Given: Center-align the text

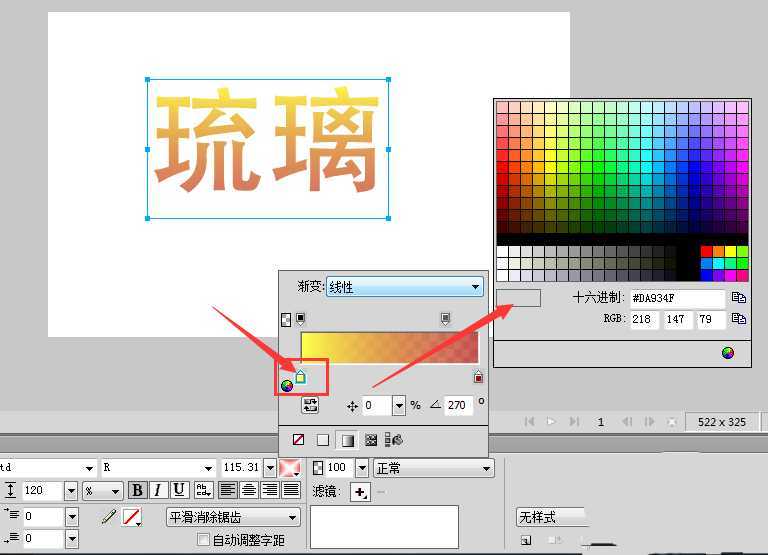Looking at the screenshot, I should coord(249,490).
